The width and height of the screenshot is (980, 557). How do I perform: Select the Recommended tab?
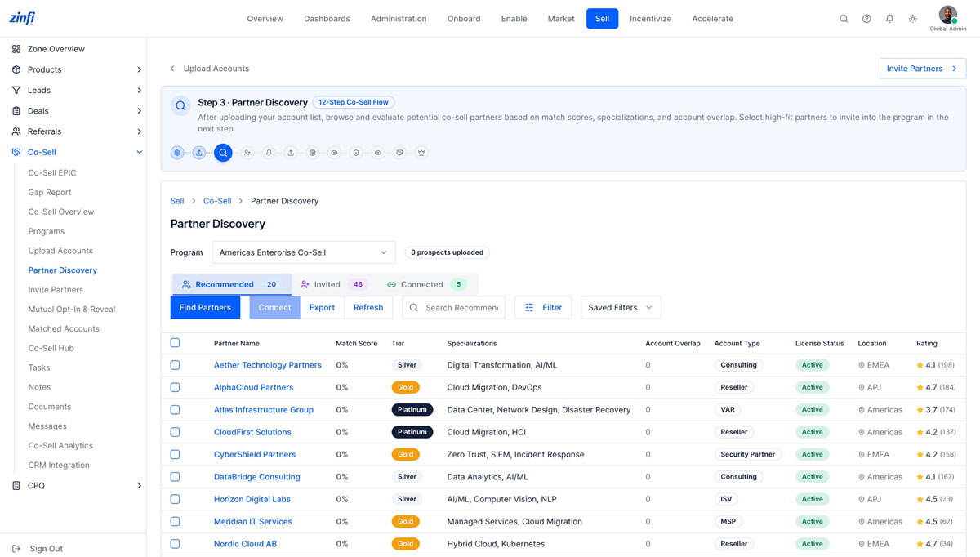click(x=231, y=284)
